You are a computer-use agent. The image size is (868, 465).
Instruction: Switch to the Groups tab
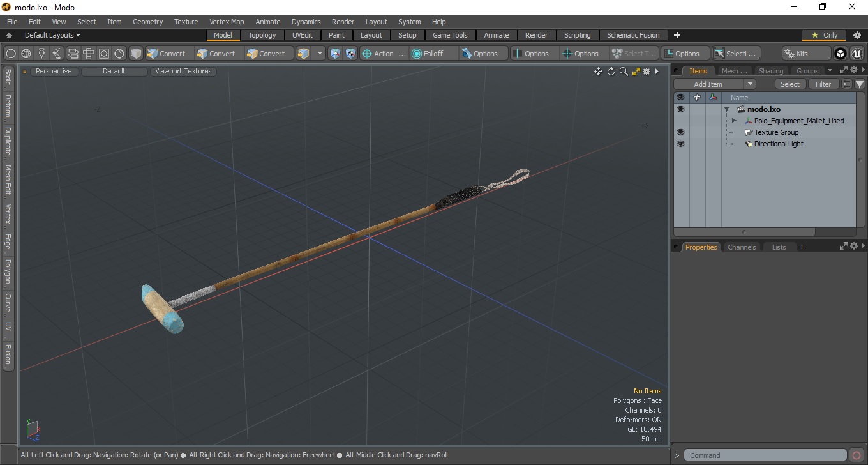807,71
